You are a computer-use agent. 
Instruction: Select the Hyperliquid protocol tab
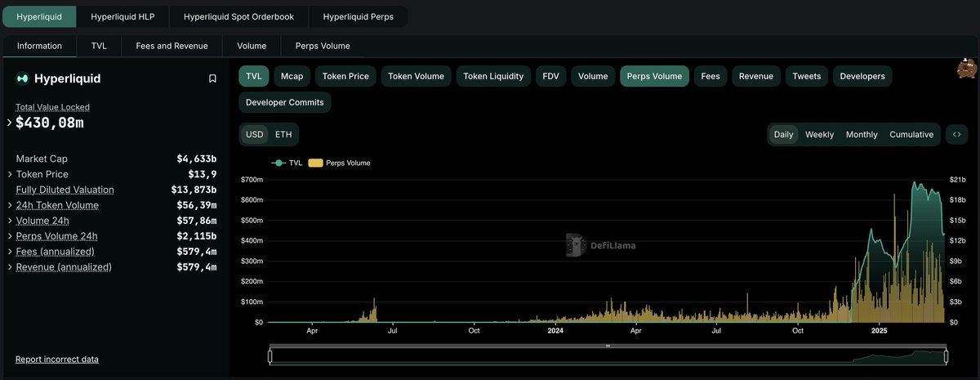[x=39, y=16]
